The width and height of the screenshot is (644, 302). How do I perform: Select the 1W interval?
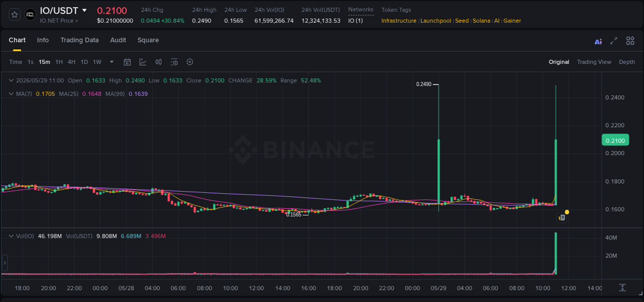pyautogui.click(x=97, y=62)
